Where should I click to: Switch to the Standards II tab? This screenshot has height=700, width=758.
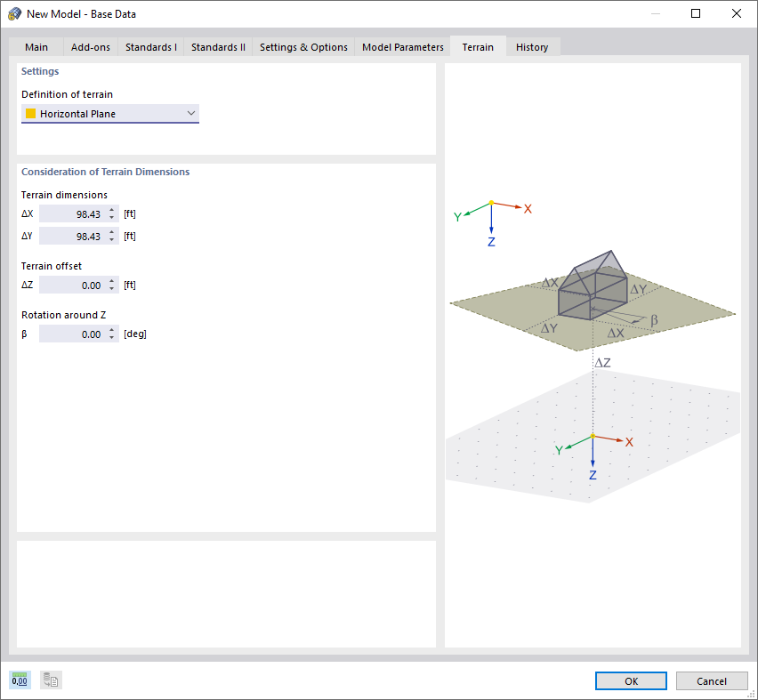(x=217, y=46)
